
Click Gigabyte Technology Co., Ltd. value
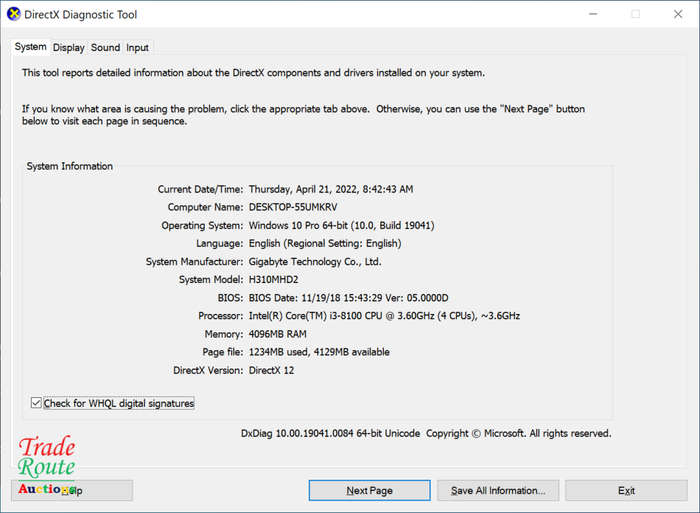(315, 262)
